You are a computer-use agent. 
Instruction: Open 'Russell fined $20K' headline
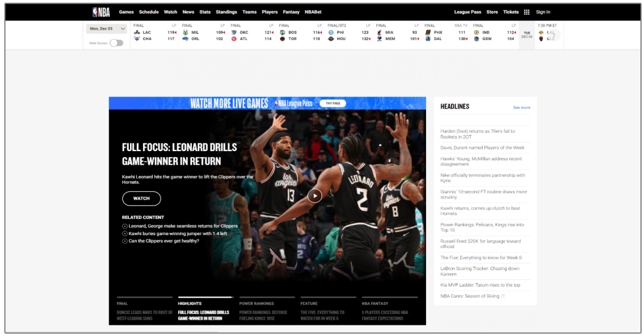pyautogui.click(x=480, y=244)
